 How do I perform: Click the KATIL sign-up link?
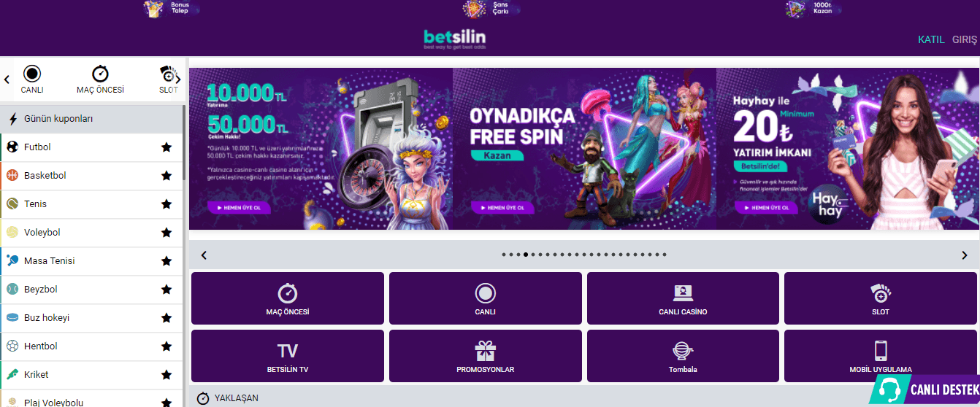(931, 39)
